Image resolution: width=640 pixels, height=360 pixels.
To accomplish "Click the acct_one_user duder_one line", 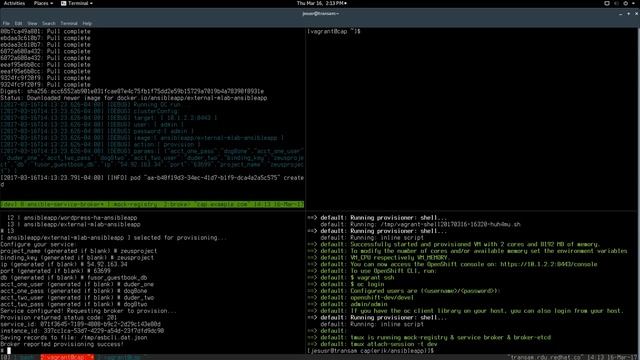I will (77, 284).
